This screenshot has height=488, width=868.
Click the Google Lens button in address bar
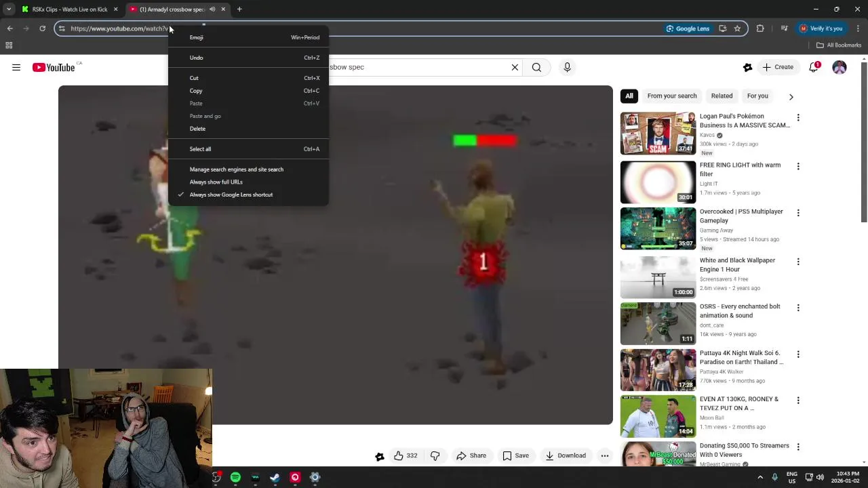[x=688, y=28]
